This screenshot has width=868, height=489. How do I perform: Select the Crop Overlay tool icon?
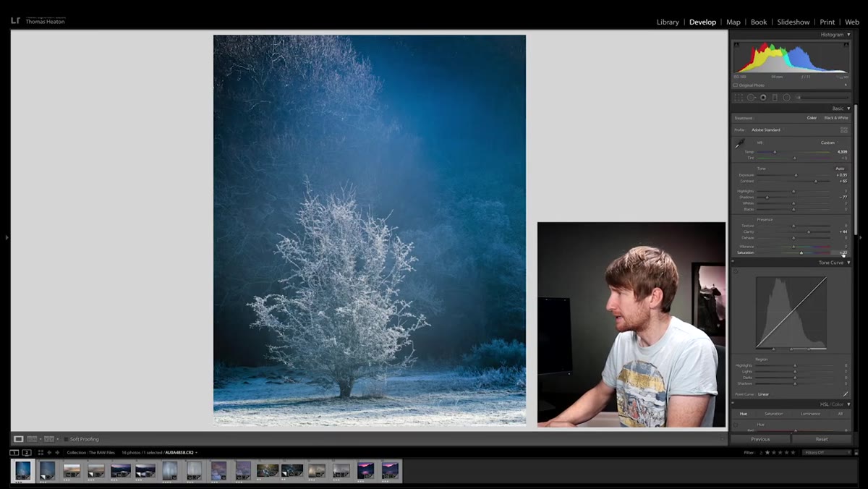pyautogui.click(x=739, y=97)
